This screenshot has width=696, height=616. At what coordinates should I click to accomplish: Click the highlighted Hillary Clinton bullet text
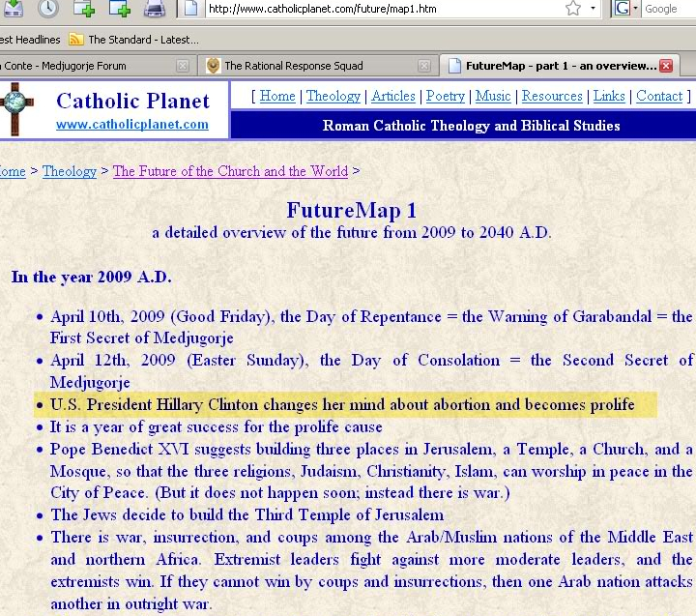(x=342, y=404)
